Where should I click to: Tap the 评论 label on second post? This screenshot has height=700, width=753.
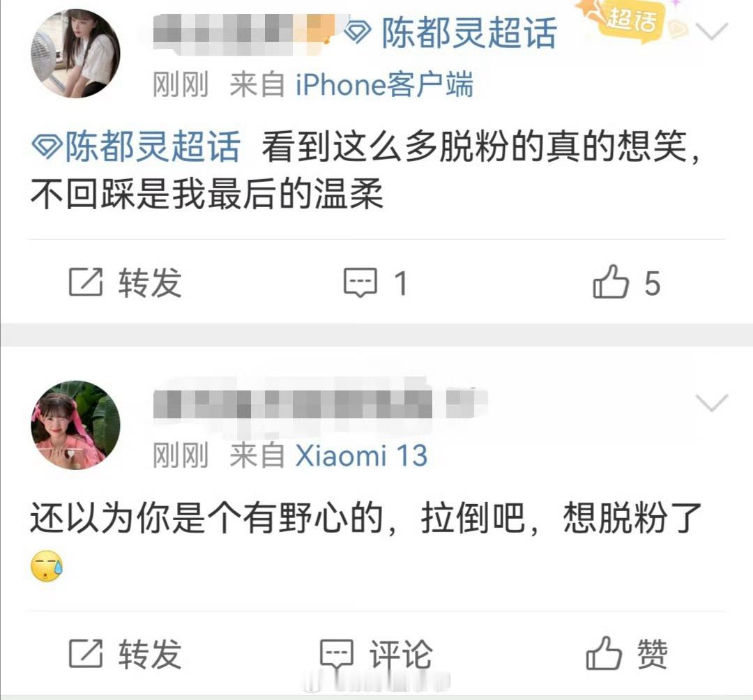pyautogui.click(x=400, y=654)
